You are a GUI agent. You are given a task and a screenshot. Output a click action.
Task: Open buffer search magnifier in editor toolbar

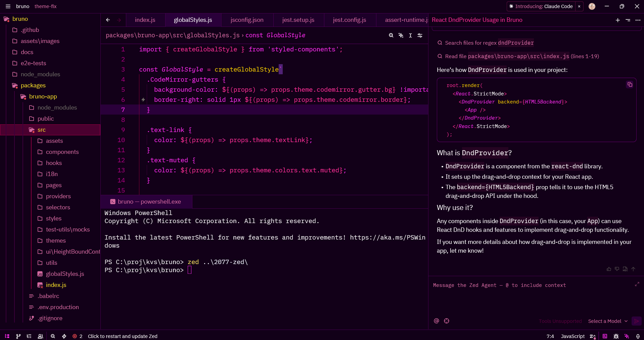coord(391,35)
